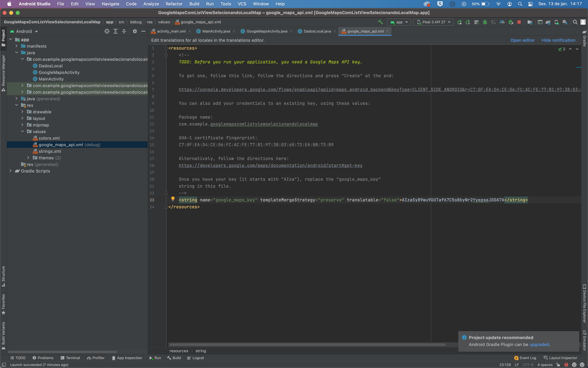
Task: Switch to the DadosLocal.java tab
Action: click(x=317, y=31)
